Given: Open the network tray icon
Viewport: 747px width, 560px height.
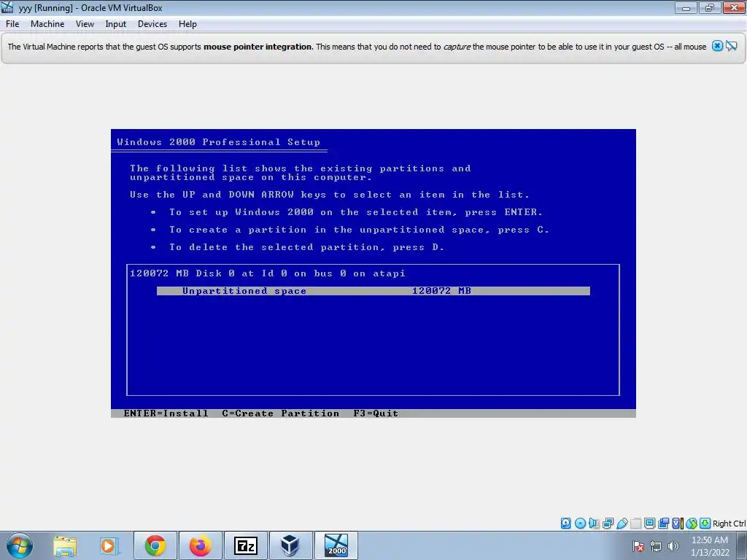Looking at the screenshot, I should 656,546.
